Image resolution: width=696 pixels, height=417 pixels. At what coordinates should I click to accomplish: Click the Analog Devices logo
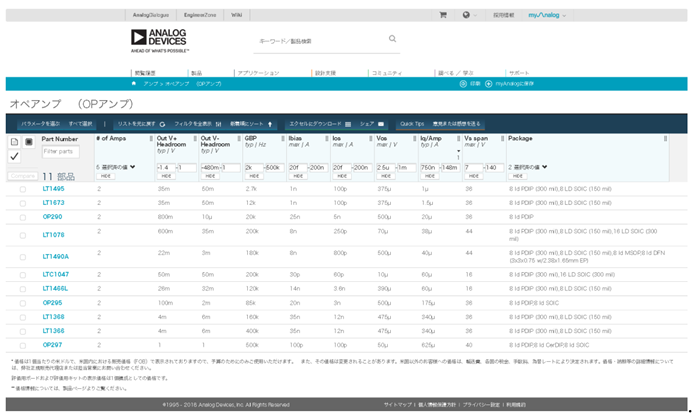pos(159,41)
